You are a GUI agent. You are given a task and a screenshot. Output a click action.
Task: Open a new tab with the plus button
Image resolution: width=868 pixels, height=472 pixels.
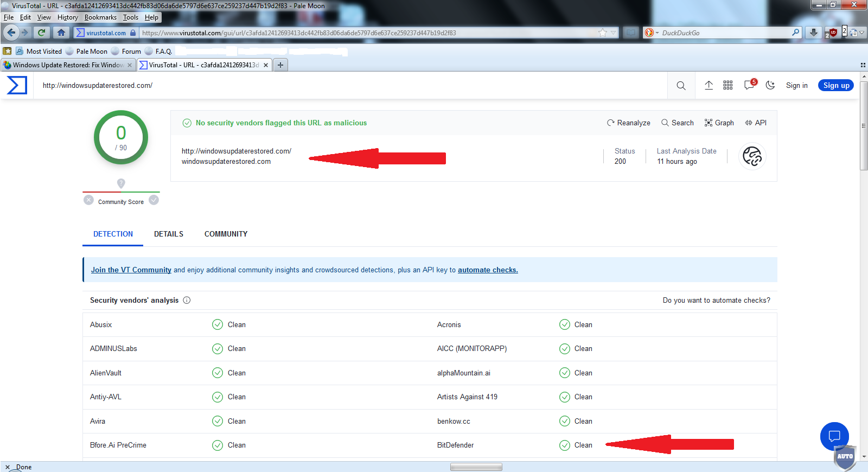pyautogui.click(x=280, y=65)
